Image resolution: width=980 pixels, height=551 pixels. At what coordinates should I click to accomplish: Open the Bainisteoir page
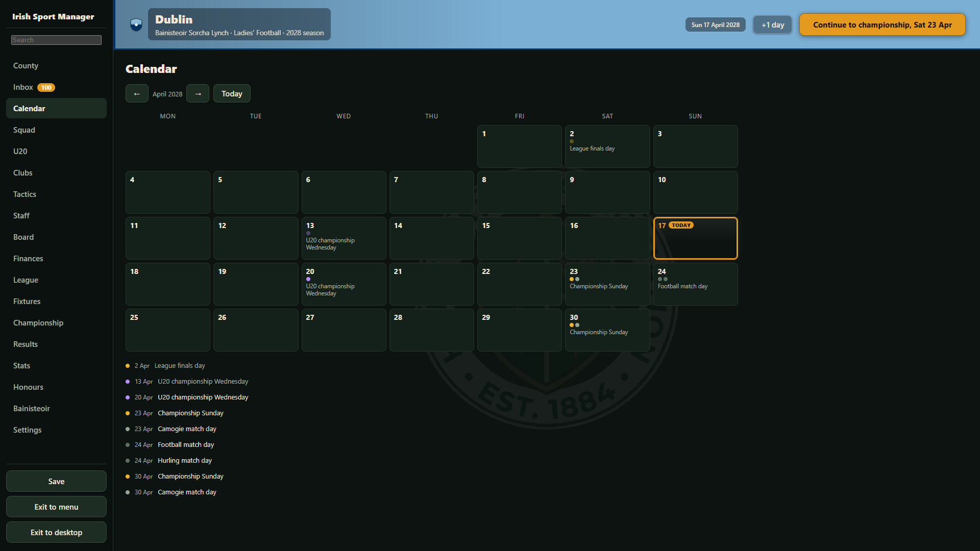[x=56, y=409]
